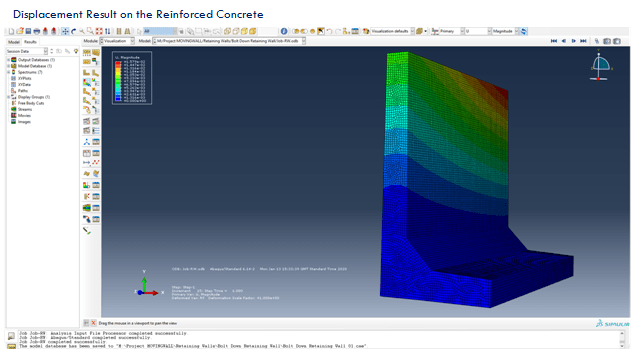
Task: Switch to the Model tab
Action: [13, 42]
